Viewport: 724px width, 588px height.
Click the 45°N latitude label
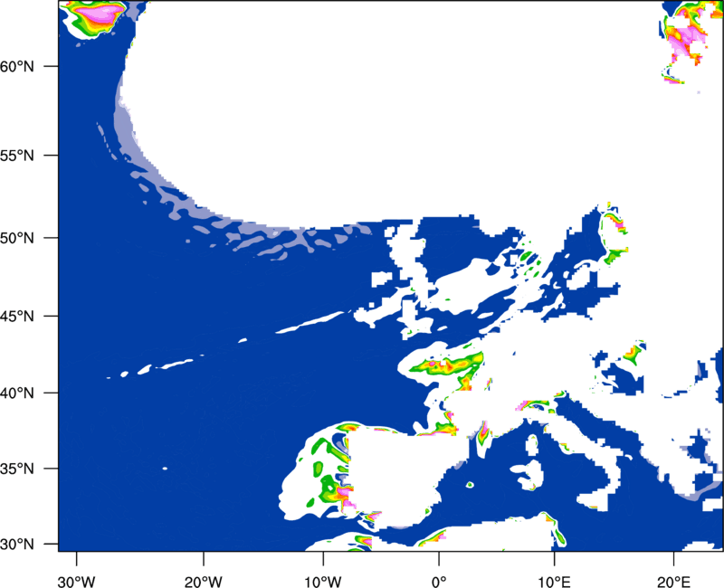click(17, 316)
